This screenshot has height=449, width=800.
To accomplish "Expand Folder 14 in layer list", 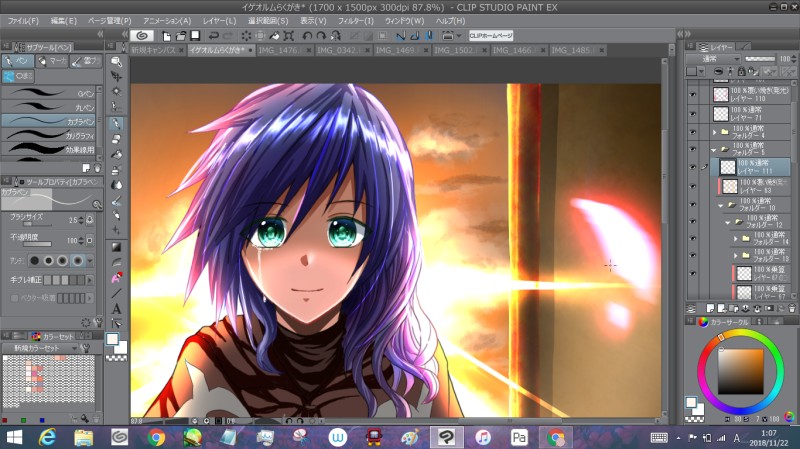I will click(x=735, y=239).
